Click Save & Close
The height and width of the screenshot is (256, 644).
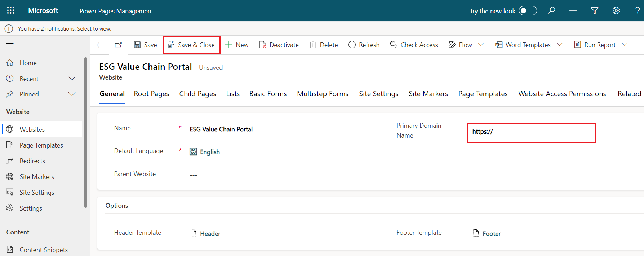pos(191,45)
